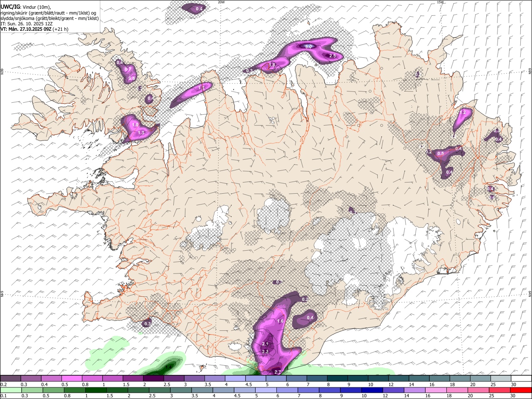Select the bright pink swatch in the snow legend
Screen dimensions: 532x399
(71, 379)
